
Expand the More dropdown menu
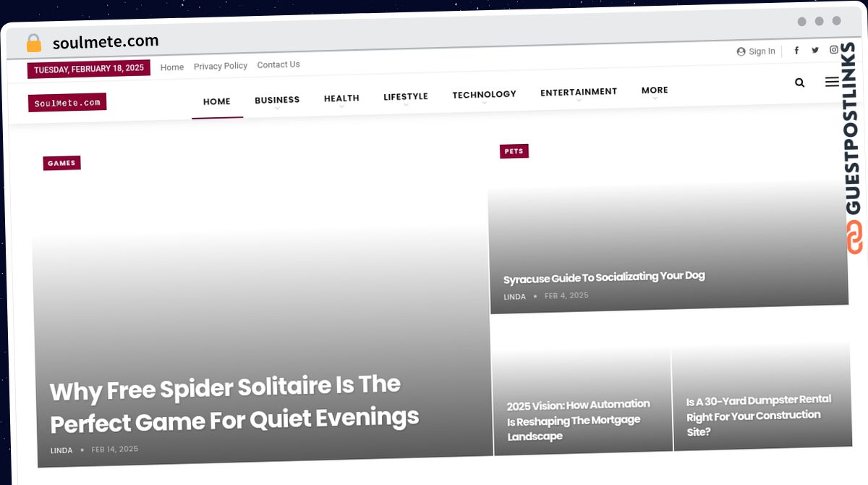tap(655, 90)
